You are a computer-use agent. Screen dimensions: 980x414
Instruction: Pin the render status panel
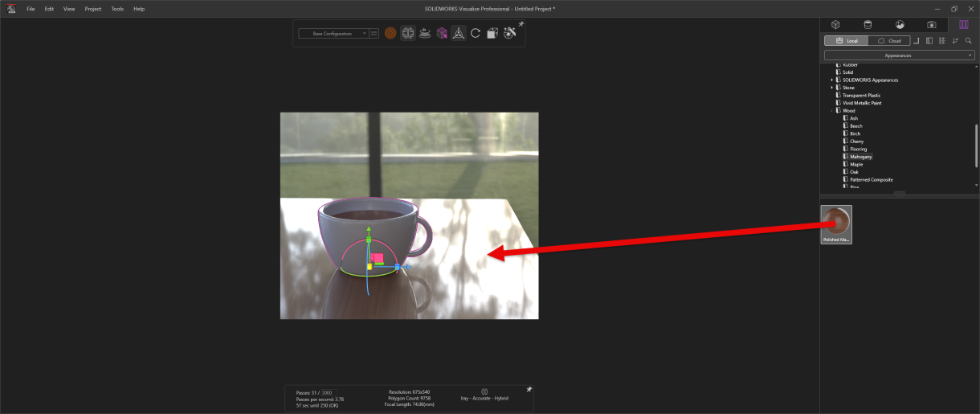529,389
